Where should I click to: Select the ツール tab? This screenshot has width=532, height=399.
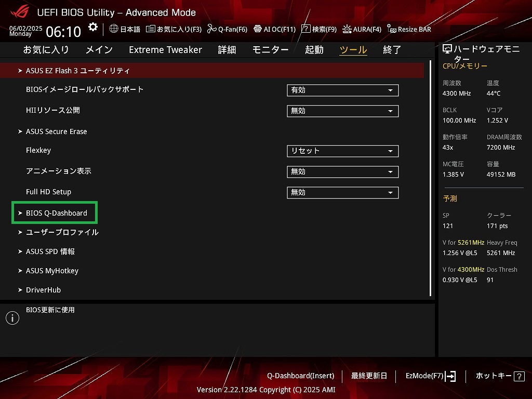353,50
